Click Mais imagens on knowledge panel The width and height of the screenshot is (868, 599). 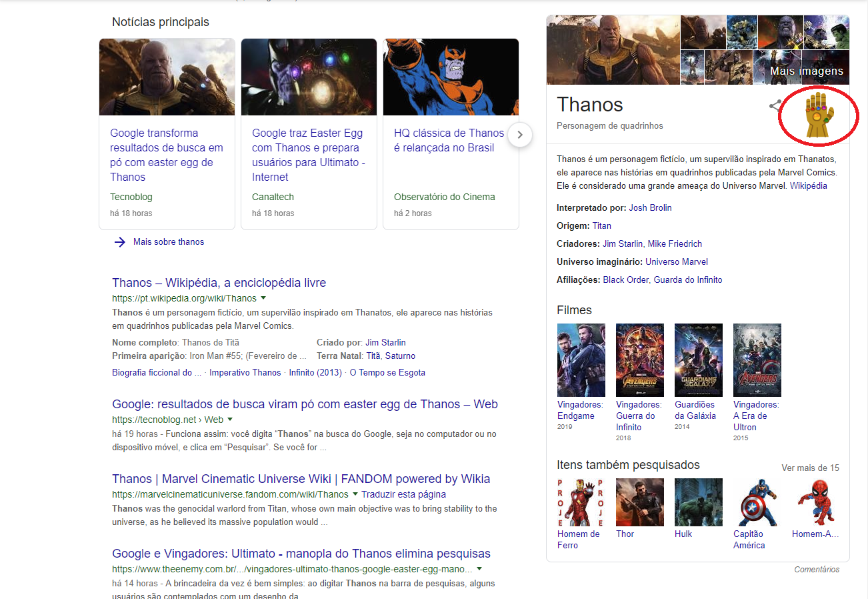point(807,71)
